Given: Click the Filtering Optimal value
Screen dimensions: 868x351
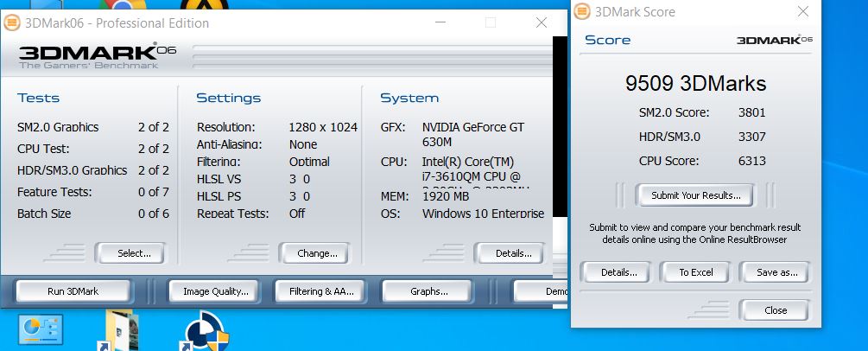Looking at the screenshot, I should (309, 162).
